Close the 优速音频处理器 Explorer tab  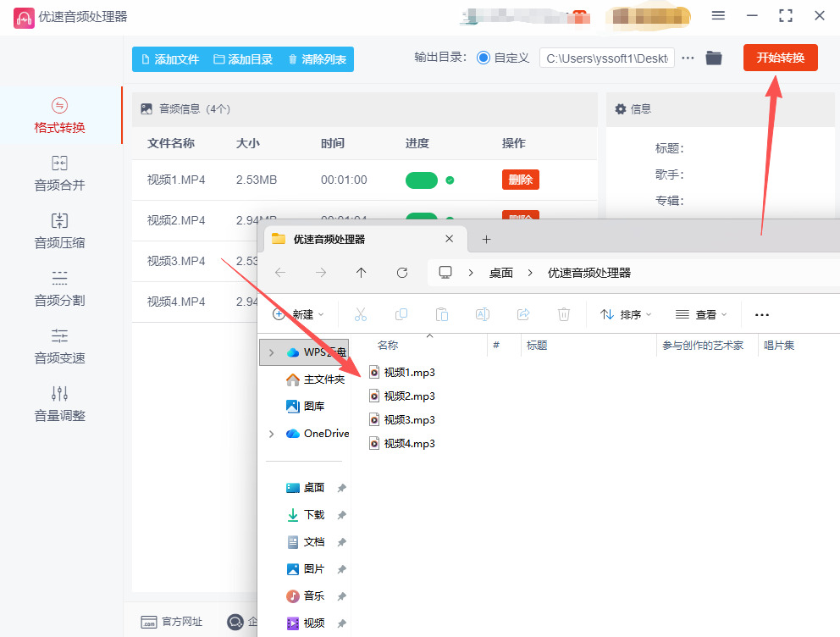point(449,239)
